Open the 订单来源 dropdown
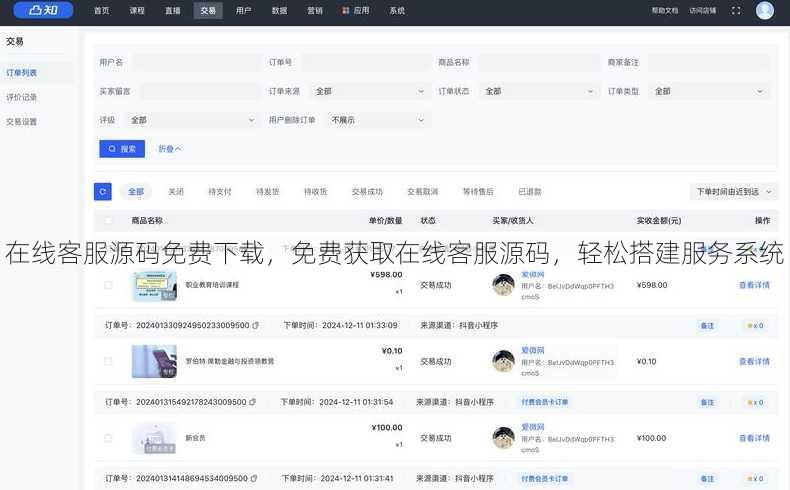The image size is (790, 490). coord(369,91)
